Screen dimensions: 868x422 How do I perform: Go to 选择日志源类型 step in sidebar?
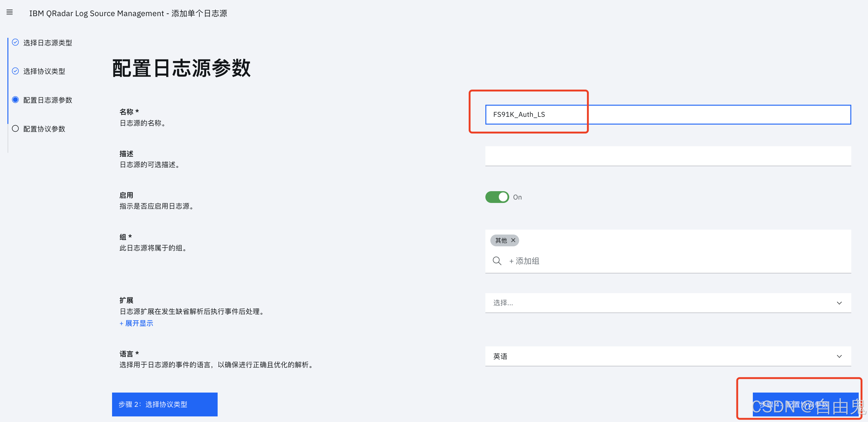47,43
